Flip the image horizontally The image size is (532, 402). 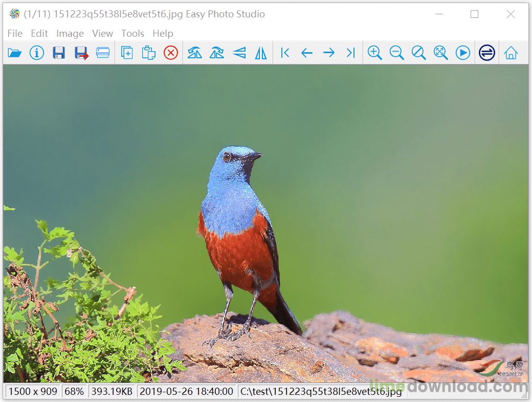click(260, 53)
